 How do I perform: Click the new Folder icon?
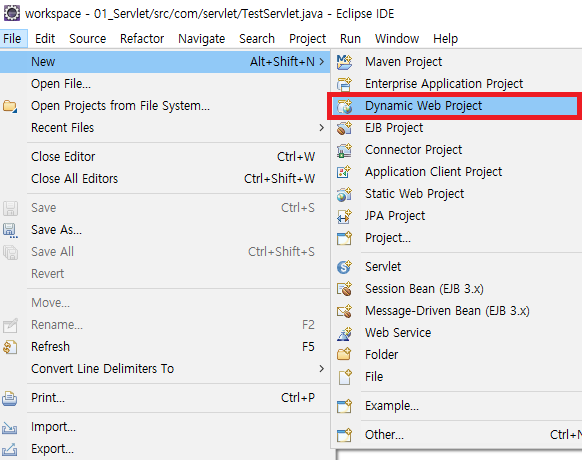(344, 355)
